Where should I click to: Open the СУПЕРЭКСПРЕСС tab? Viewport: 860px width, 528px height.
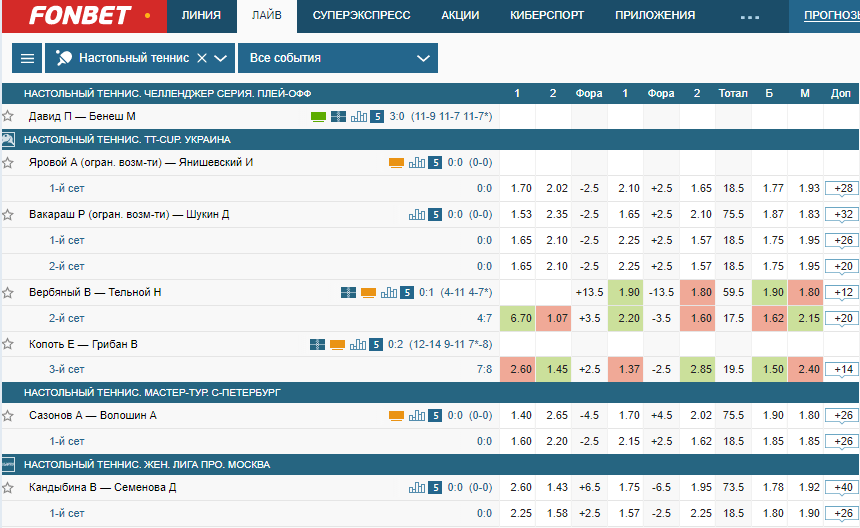click(361, 15)
